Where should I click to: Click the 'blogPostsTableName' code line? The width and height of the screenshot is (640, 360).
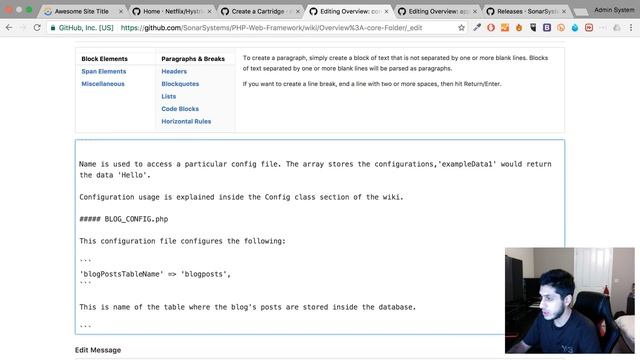pos(155,274)
